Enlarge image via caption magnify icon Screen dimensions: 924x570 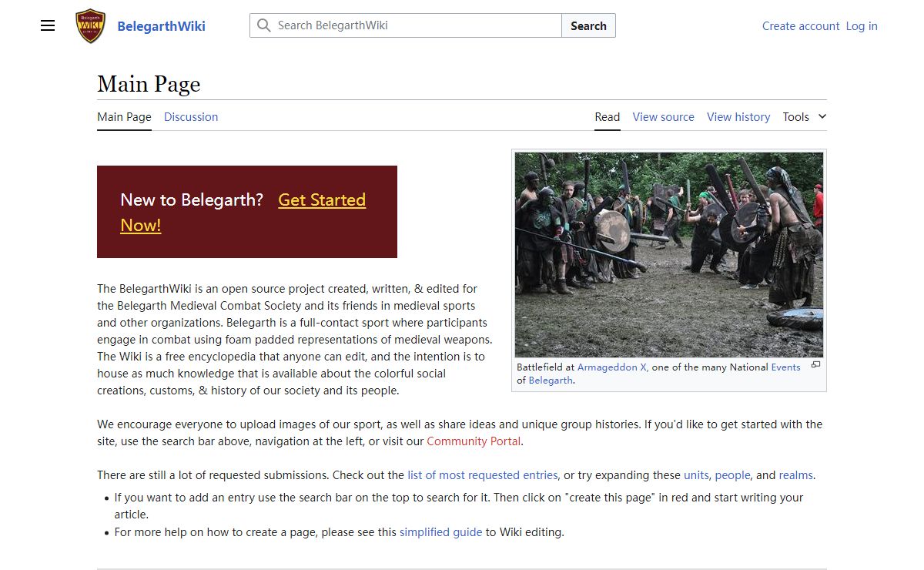pyautogui.click(x=815, y=365)
